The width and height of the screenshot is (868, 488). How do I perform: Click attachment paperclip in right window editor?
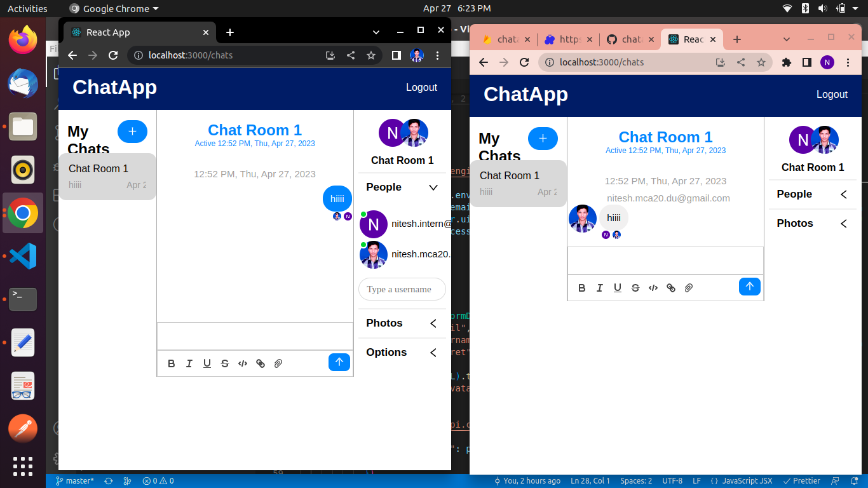click(x=688, y=288)
